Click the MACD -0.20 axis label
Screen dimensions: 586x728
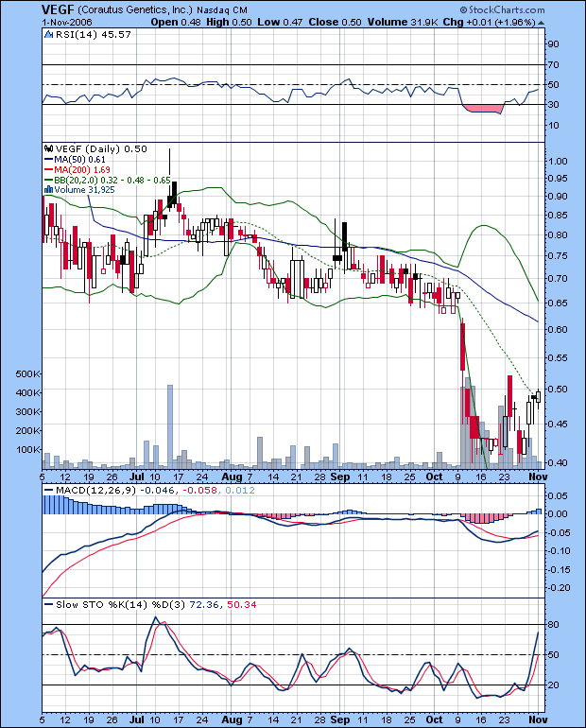559,588
